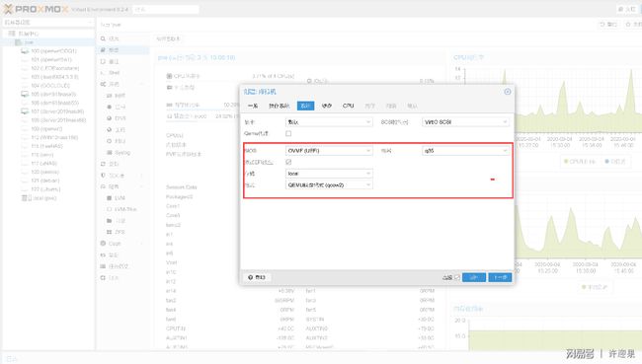Image resolution: width=642 pixels, height=364 pixels.
Task: Select local (pve) storage in resource tree
Action: (x=39, y=198)
